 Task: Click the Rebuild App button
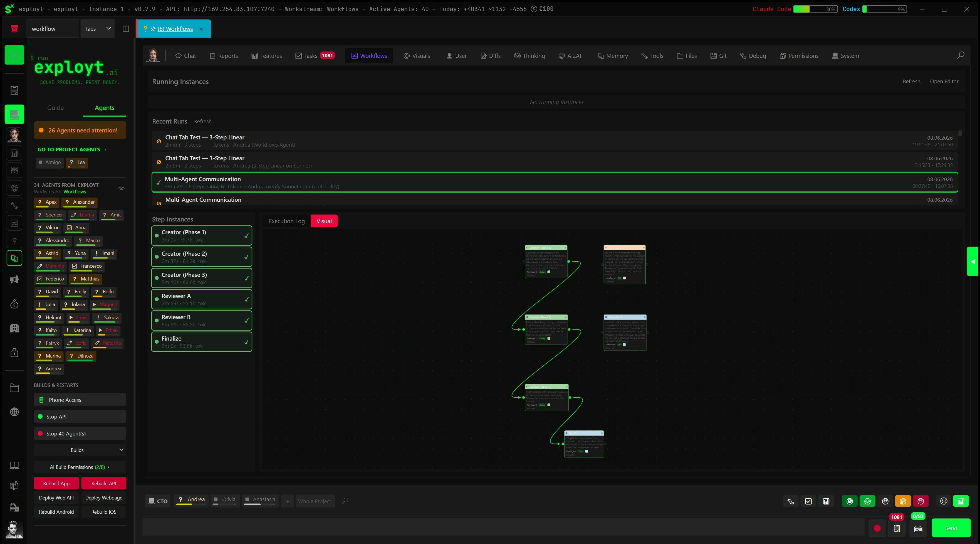point(56,483)
